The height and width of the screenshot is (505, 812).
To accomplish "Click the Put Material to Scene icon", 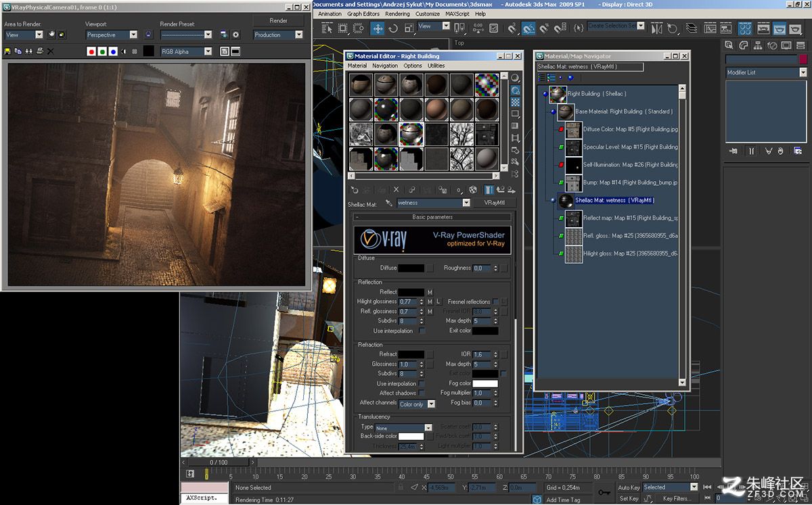I will click(367, 190).
